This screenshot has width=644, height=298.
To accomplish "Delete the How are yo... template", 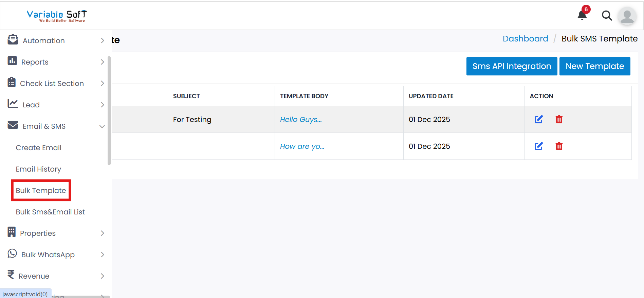I will pos(559,146).
